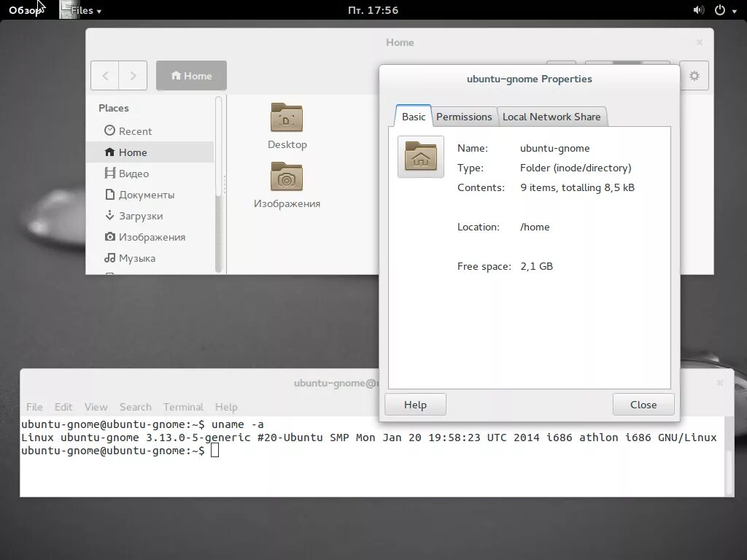Viewport: 747px width, 560px height.
Task: Open the terminal File menu
Action: pyautogui.click(x=34, y=407)
